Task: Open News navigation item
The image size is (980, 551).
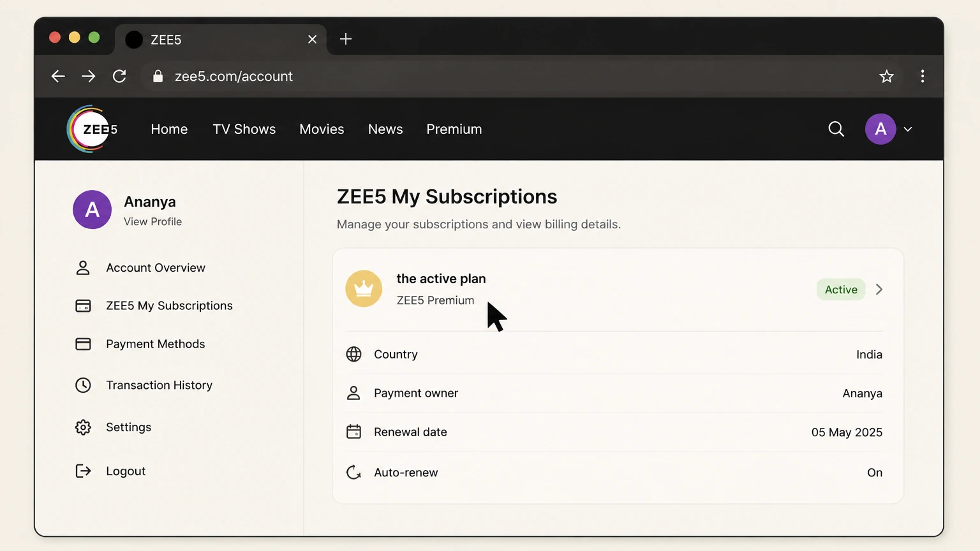Action: [385, 129]
